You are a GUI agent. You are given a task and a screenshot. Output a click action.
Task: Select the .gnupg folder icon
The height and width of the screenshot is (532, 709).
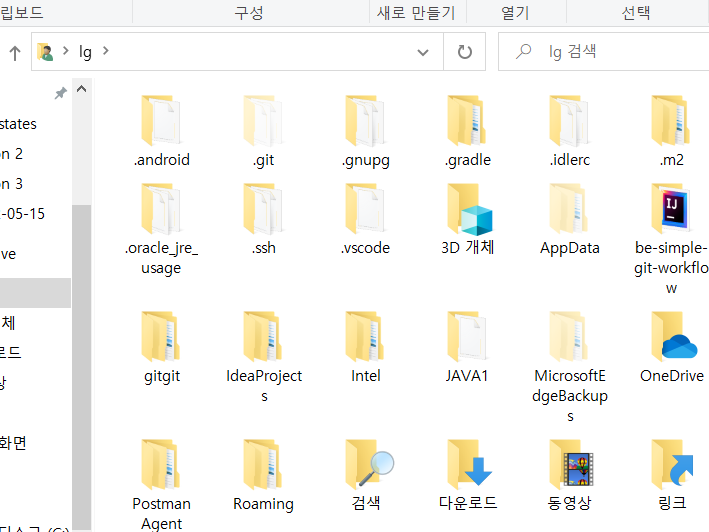[x=365, y=121]
